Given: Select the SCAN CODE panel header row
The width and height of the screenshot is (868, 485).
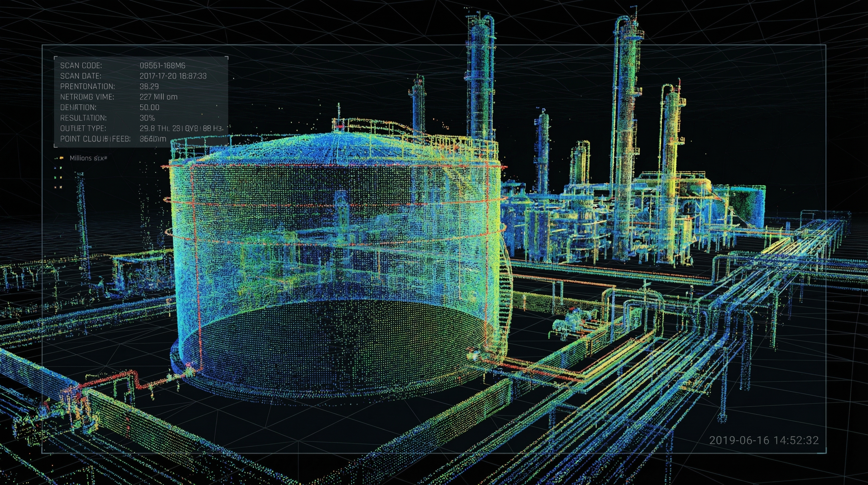Looking at the screenshot, I should [82, 66].
